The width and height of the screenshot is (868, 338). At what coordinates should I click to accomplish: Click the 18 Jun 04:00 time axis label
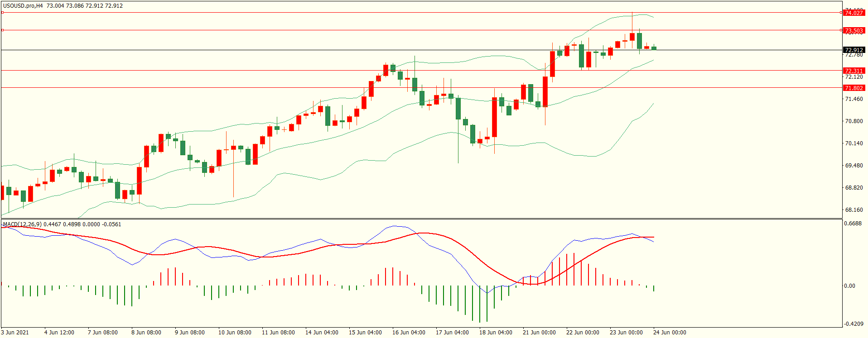click(496, 333)
